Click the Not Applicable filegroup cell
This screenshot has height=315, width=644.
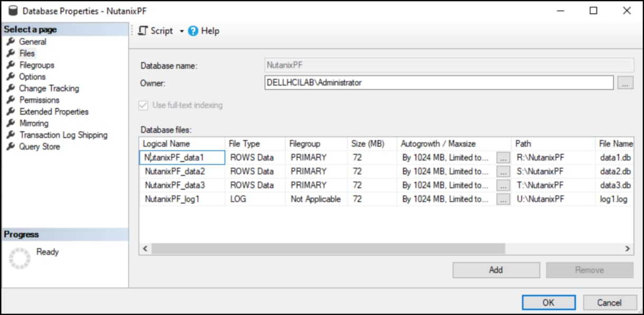point(316,198)
